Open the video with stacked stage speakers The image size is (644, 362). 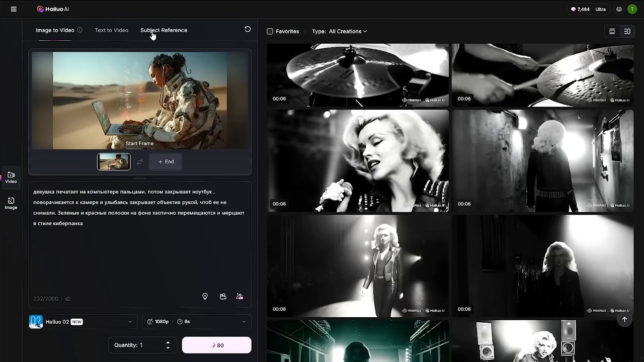pyautogui.click(x=543, y=341)
